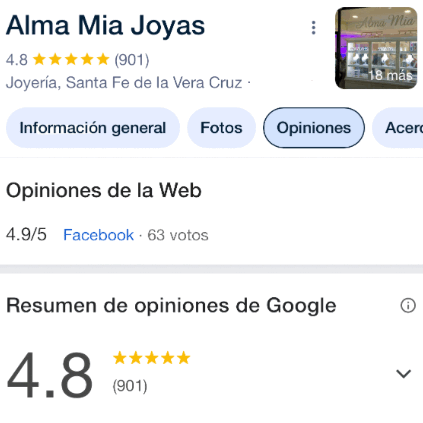Image resolution: width=423 pixels, height=423 pixels.
Task: Click the info icon beside Resumen de opiniones
Action: pos(408,305)
